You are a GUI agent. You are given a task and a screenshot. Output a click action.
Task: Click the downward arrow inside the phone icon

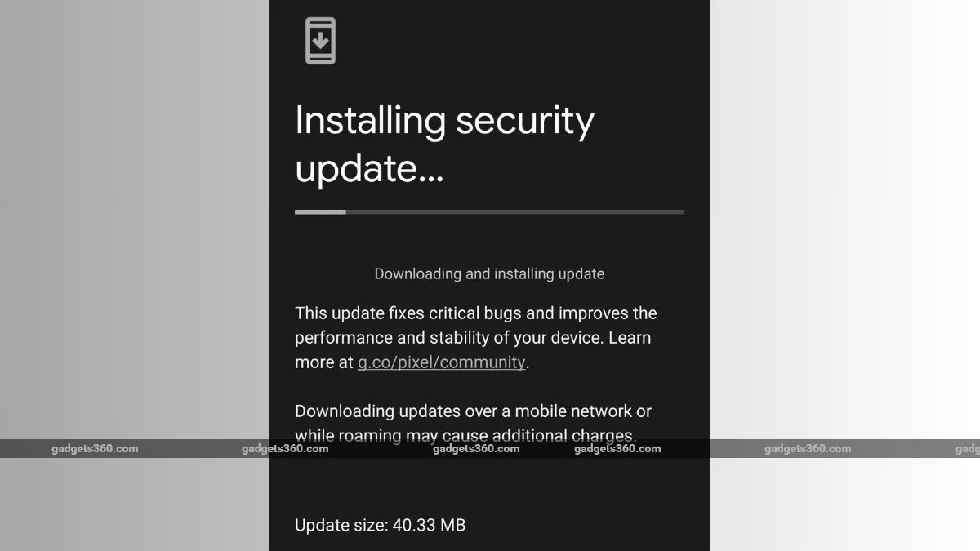click(321, 39)
